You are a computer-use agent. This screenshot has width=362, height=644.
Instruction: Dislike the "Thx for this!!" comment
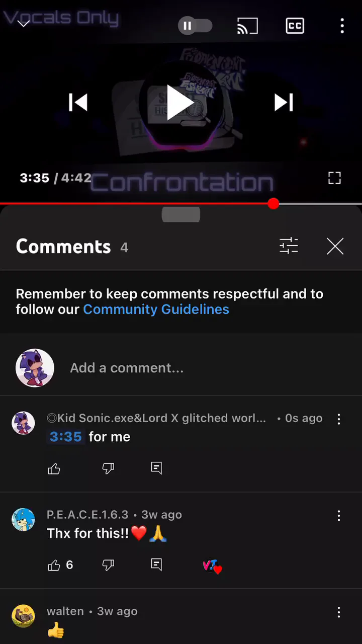(x=109, y=565)
